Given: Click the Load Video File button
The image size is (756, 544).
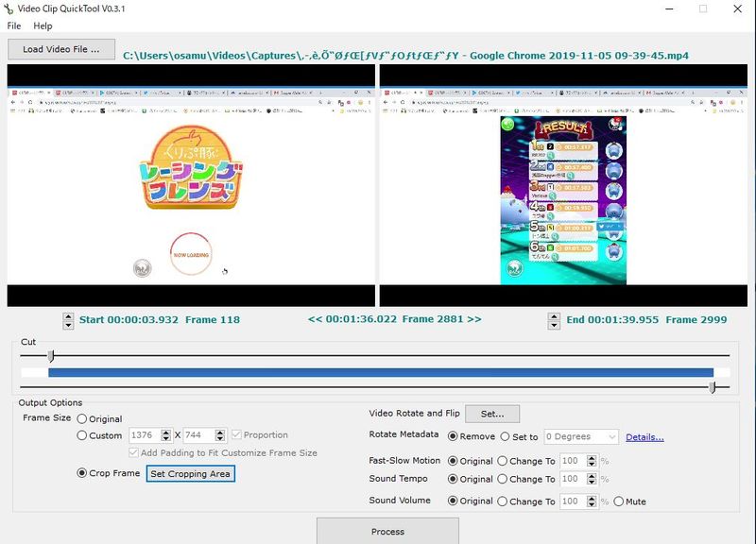Looking at the screenshot, I should [x=61, y=49].
